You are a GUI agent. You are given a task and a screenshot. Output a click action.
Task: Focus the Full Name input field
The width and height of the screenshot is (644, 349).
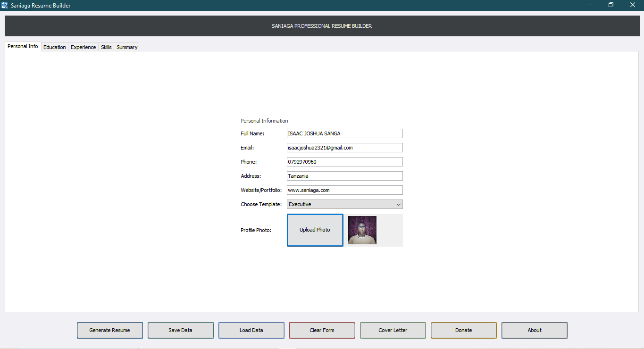[345, 133]
